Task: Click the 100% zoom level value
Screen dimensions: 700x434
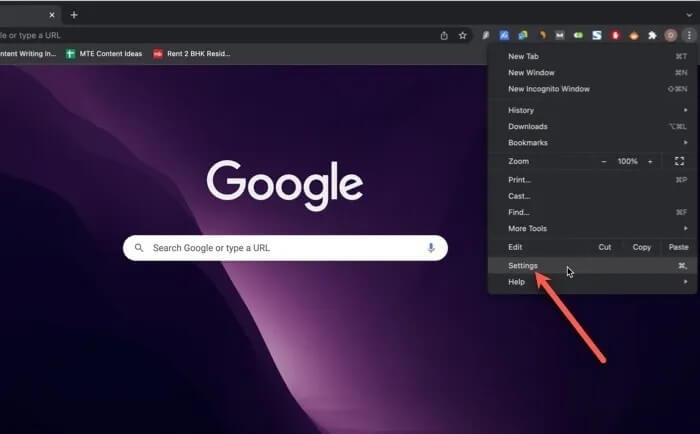Action: pos(627,161)
